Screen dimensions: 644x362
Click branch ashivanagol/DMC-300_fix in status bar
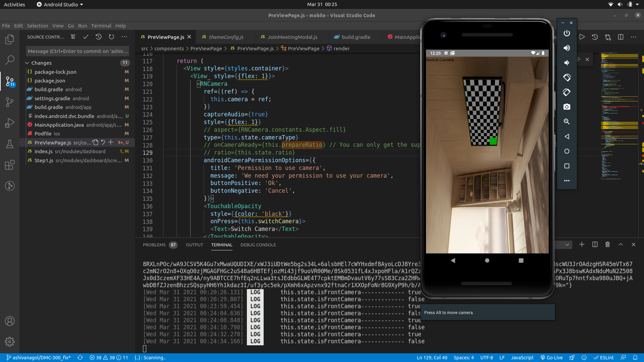click(x=38, y=358)
